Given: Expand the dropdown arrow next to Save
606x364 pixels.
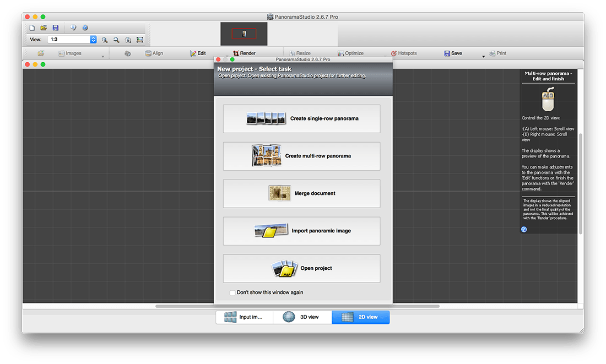Looking at the screenshot, I should [483, 57].
